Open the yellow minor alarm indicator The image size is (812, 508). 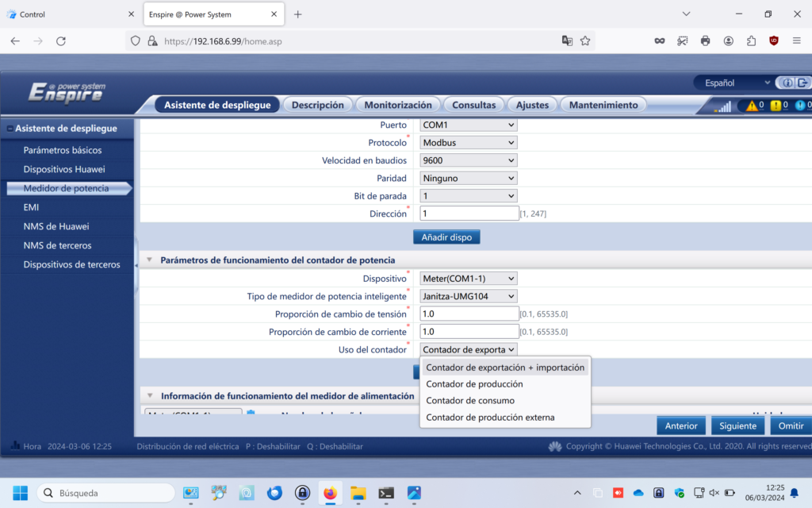(x=776, y=106)
